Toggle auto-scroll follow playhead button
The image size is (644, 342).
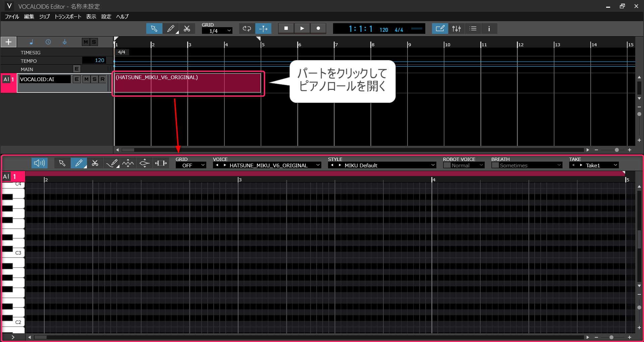(x=263, y=28)
